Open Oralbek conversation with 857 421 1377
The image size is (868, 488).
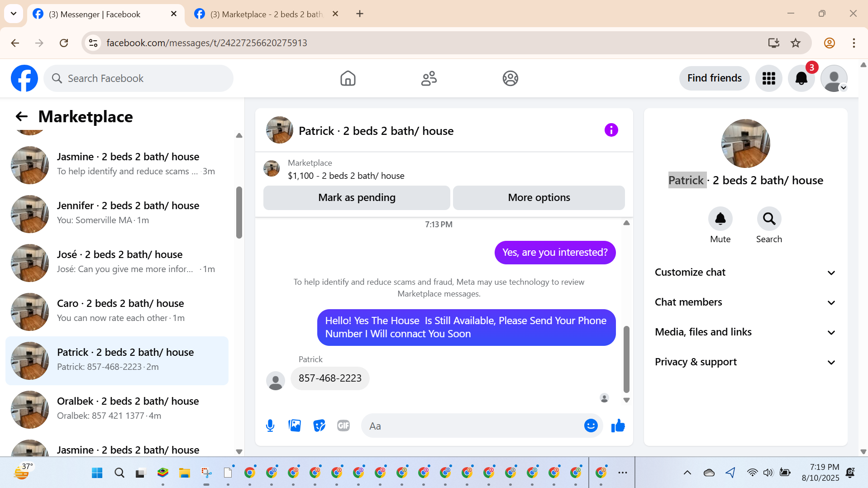point(117,409)
